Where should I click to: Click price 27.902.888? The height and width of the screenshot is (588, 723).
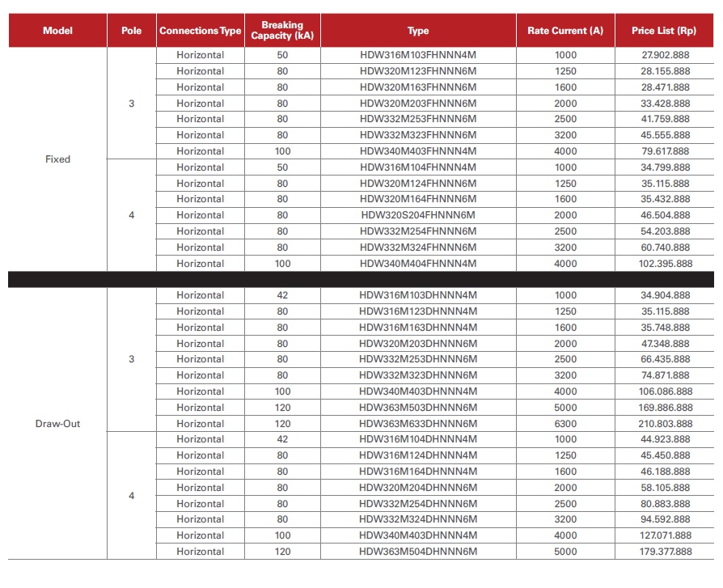(666, 55)
